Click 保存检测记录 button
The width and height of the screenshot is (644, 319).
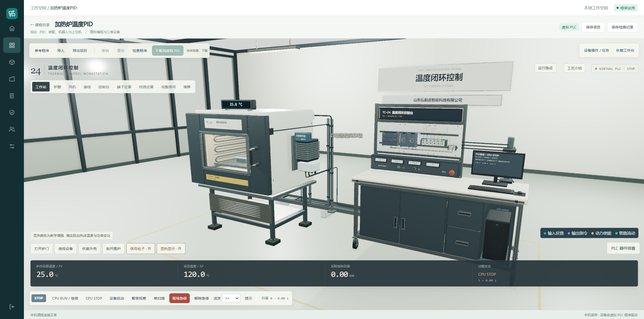click(x=622, y=27)
